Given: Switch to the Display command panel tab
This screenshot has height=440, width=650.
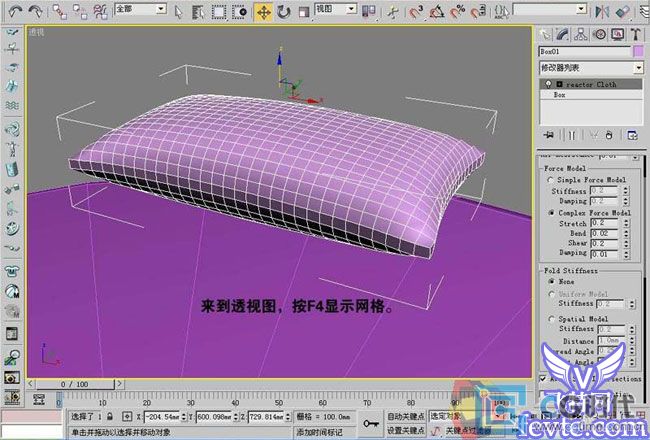Looking at the screenshot, I should click(x=618, y=35).
